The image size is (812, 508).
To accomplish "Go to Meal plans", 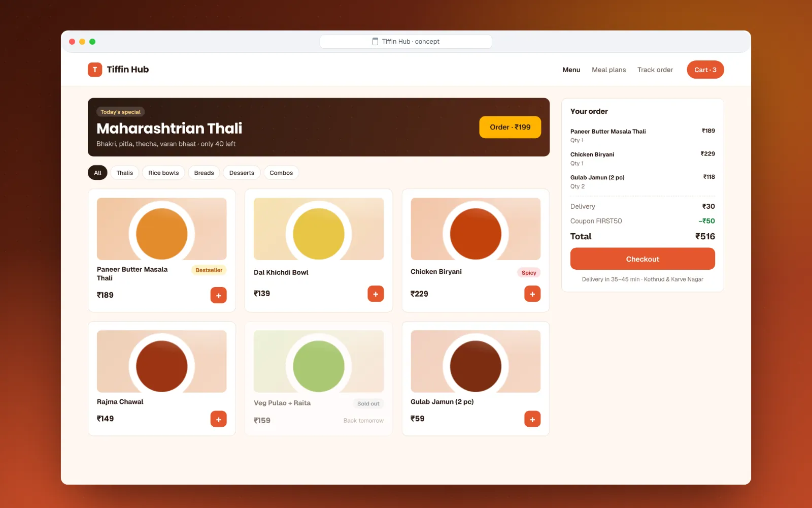I will (609, 70).
